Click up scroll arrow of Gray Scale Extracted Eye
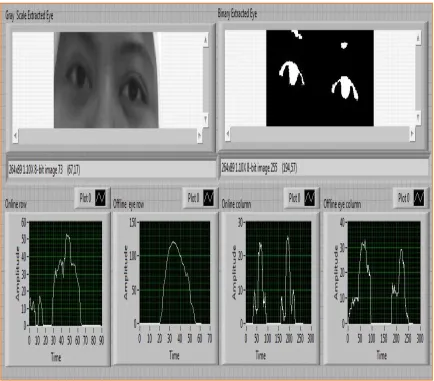The width and height of the screenshot is (434, 381). coord(205,41)
